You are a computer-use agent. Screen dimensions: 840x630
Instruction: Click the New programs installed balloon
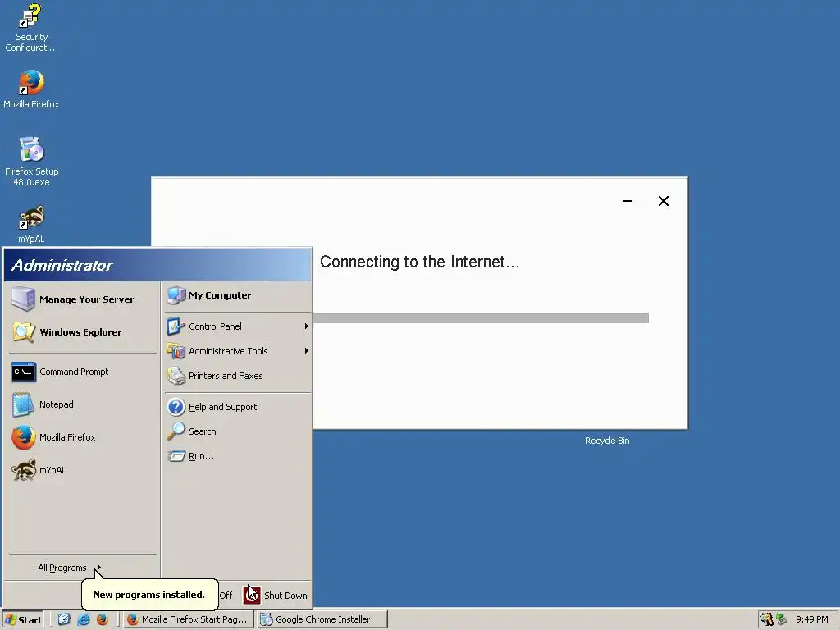pyautogui.click(x=149, y=595)
